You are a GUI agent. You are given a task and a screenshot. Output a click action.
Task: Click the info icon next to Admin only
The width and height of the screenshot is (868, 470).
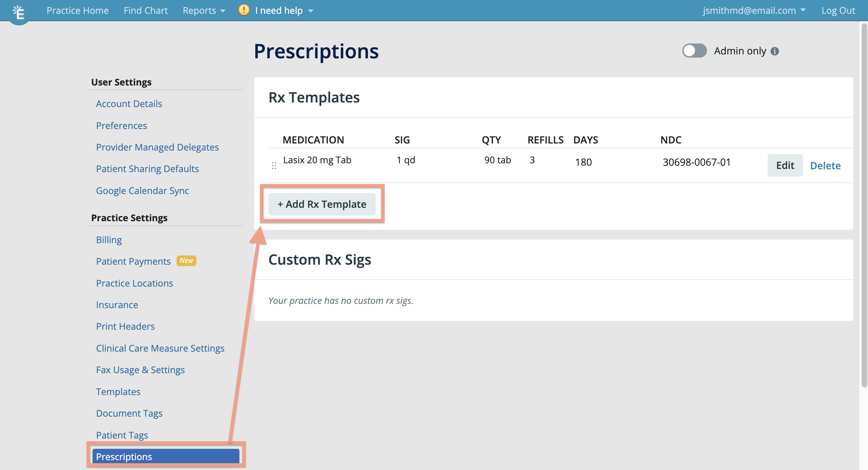click(775, 51)
